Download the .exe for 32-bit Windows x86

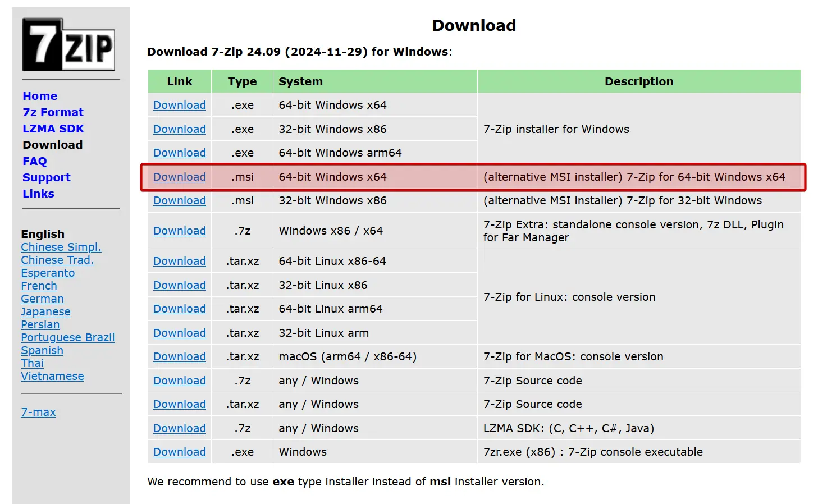click(x=180, y=129)
